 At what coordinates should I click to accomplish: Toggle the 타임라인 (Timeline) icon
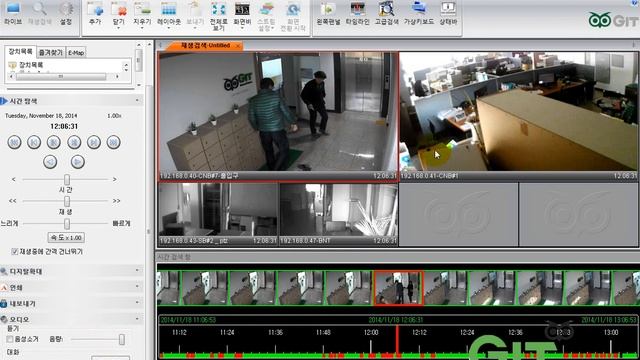tap(357, 13)
